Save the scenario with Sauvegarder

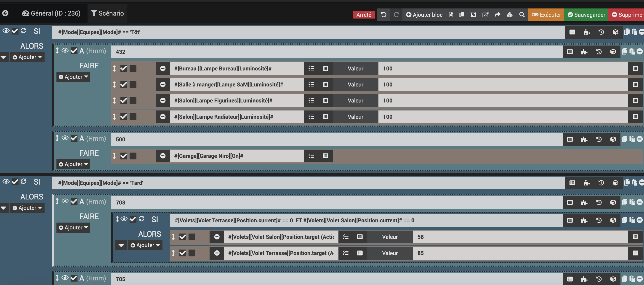(x=586, y=15)
